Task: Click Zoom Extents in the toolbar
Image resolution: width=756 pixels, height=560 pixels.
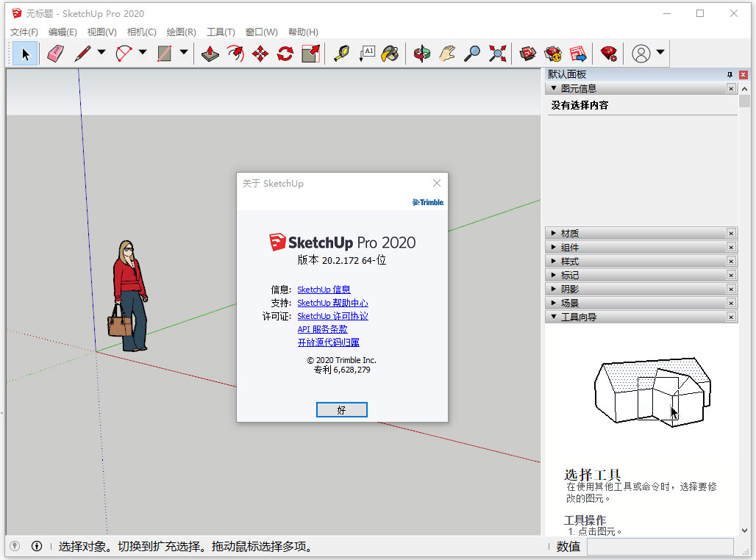Action: coord(497,53)
